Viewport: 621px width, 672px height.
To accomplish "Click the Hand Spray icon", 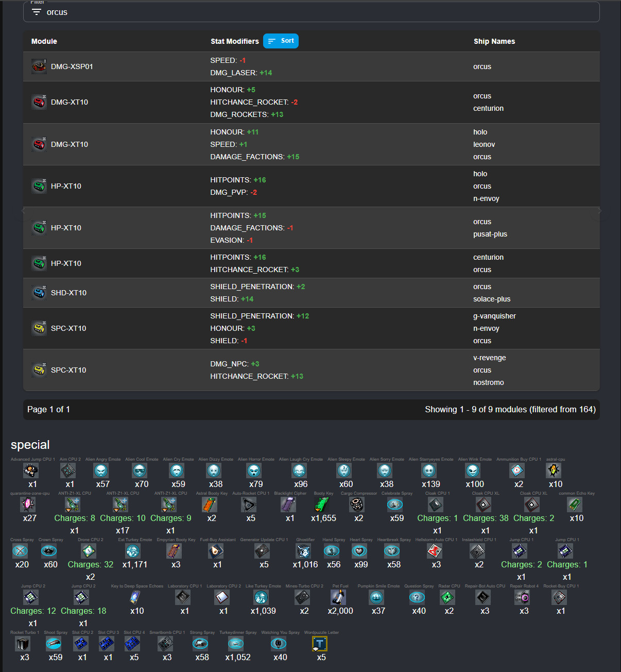I will coord(332,551).
